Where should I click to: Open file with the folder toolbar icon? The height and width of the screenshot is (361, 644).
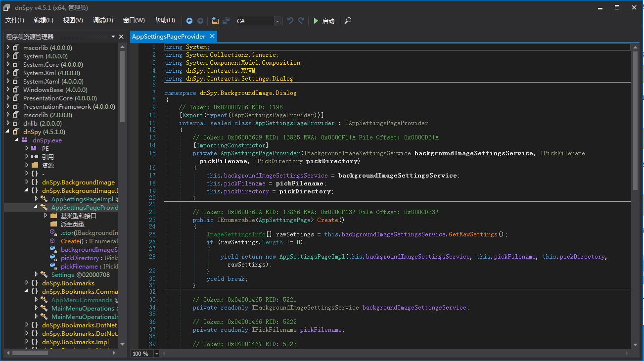(x=215, y=21)
